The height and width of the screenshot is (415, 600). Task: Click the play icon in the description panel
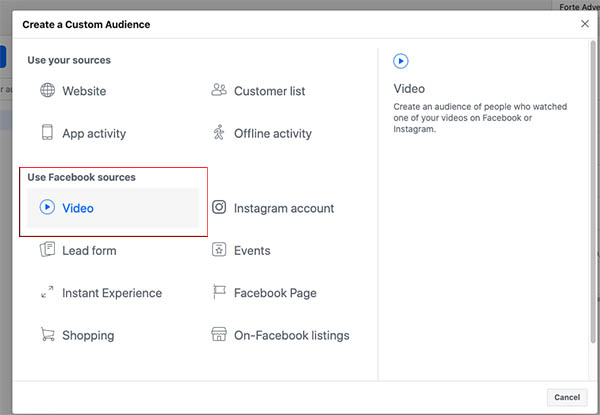(x=401, y=61)
